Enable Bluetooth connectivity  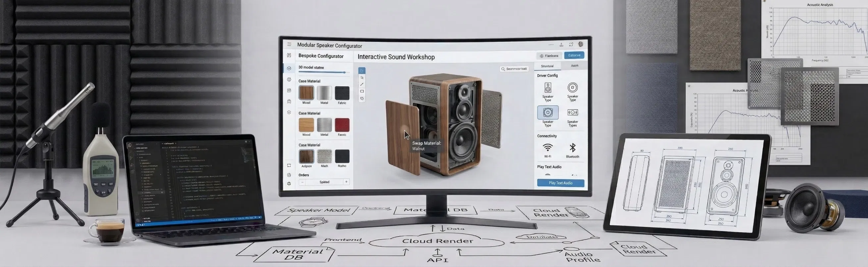click(x=572, y=148)
